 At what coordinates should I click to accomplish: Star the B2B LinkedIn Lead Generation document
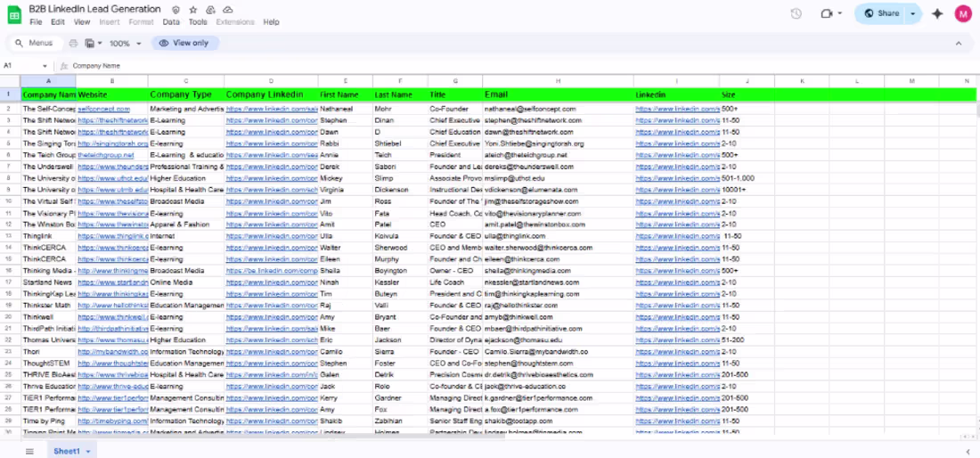(193, 10)
